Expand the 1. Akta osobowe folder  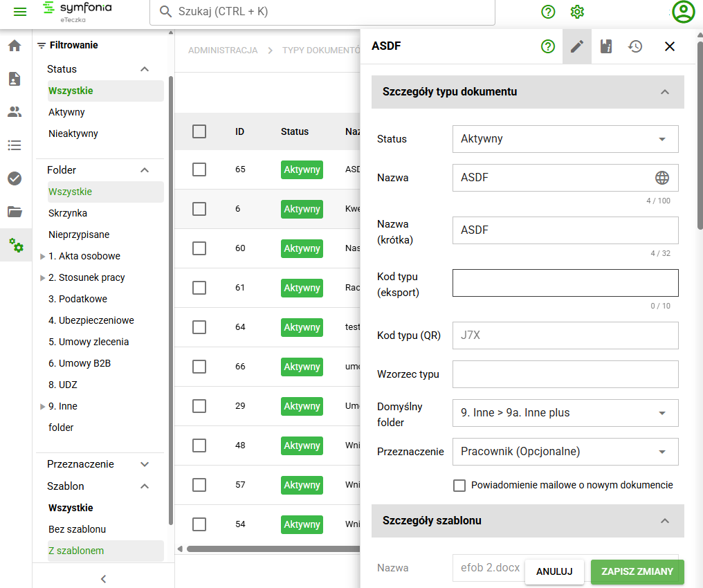(43, 257)
